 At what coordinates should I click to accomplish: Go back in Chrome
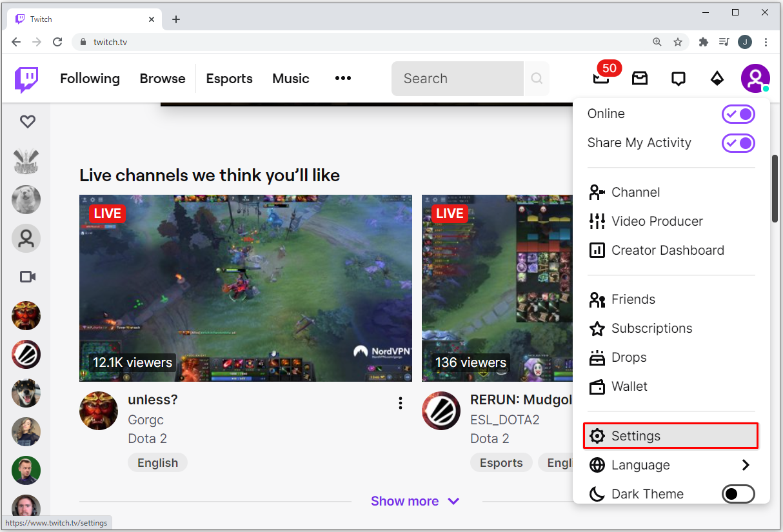coord(17,42)
